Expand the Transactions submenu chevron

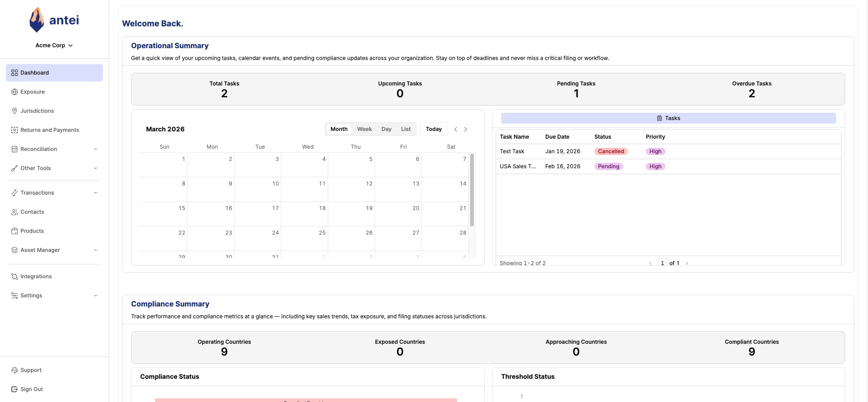pyautogui.click(x=96, y=193)
